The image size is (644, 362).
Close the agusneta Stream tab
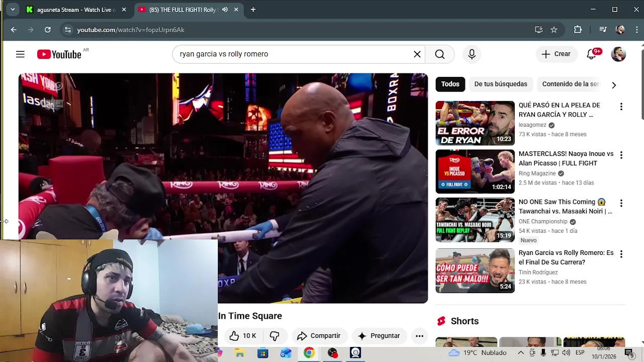[x=124, y=10]
